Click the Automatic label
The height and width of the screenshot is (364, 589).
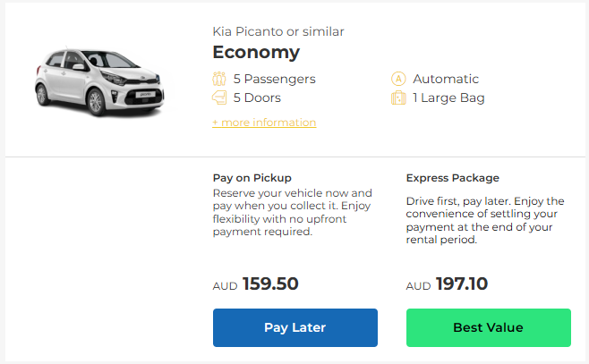pos(446,79)
